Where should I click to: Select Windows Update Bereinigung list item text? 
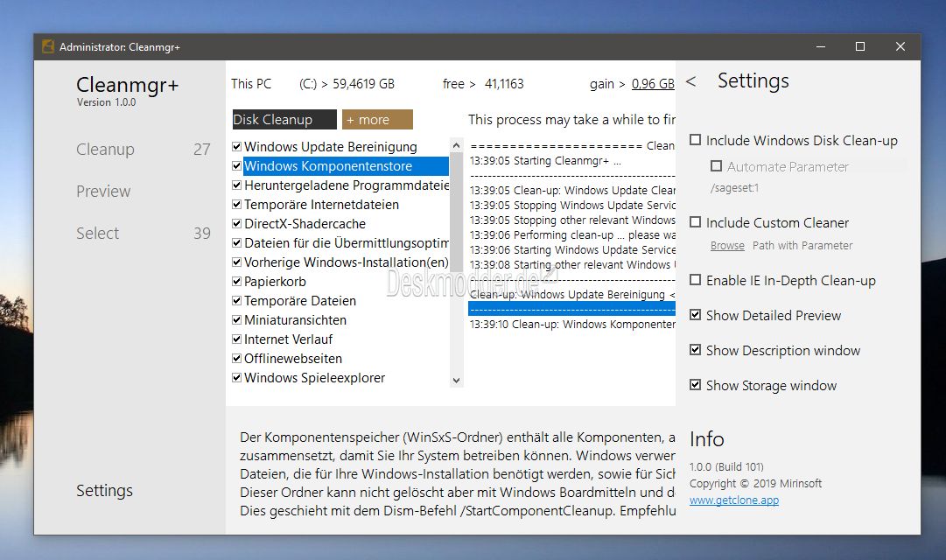330,147
